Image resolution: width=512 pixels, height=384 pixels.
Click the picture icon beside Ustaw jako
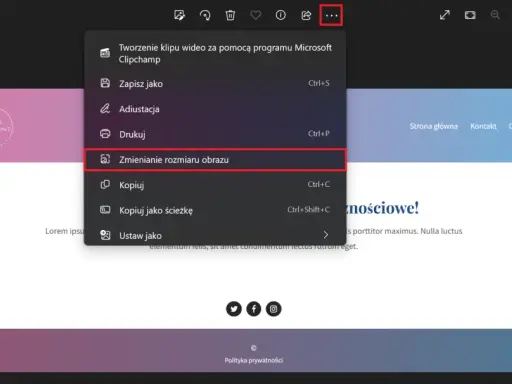[x=105, y=235]
